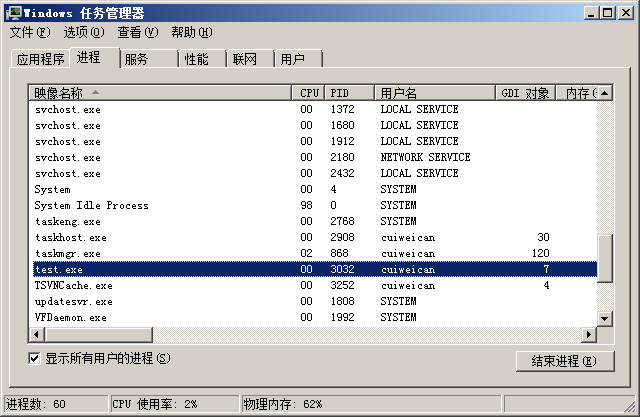
Task: Select svchost.exe row with PID 1912
Action: [x=315, y=141]
